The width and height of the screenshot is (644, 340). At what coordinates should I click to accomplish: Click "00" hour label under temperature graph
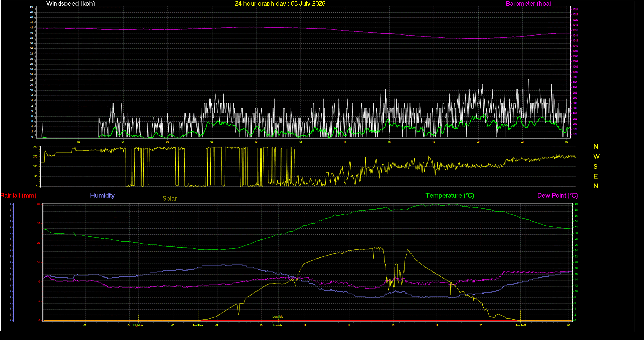[569, 325]
